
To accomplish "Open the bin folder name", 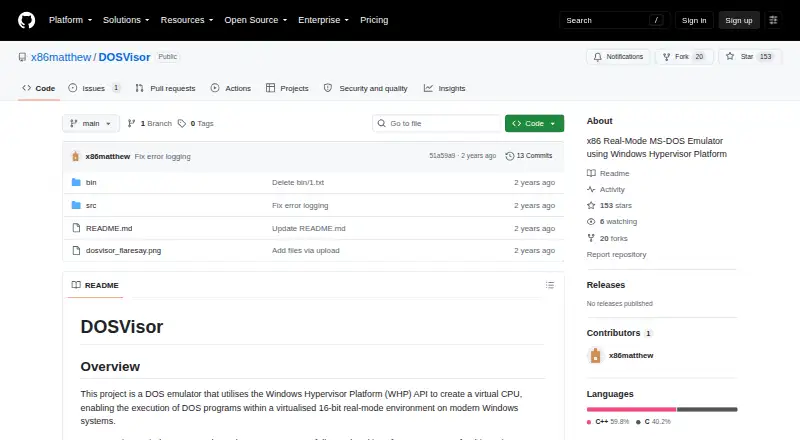I will [91, 182].
